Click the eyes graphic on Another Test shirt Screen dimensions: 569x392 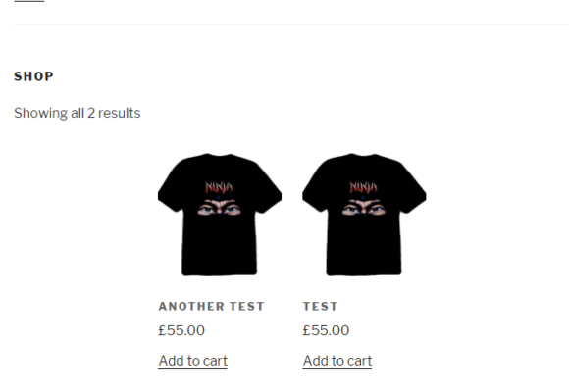pyautogui.click(x=219, y=208)
